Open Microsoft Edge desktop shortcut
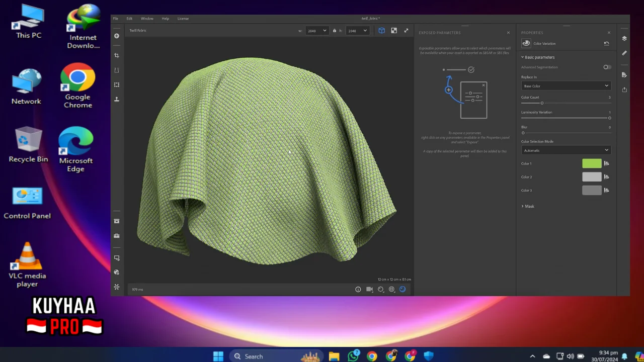Image resolution: width=644 pixels, height=362 pixels. click(x=76, y=149)
